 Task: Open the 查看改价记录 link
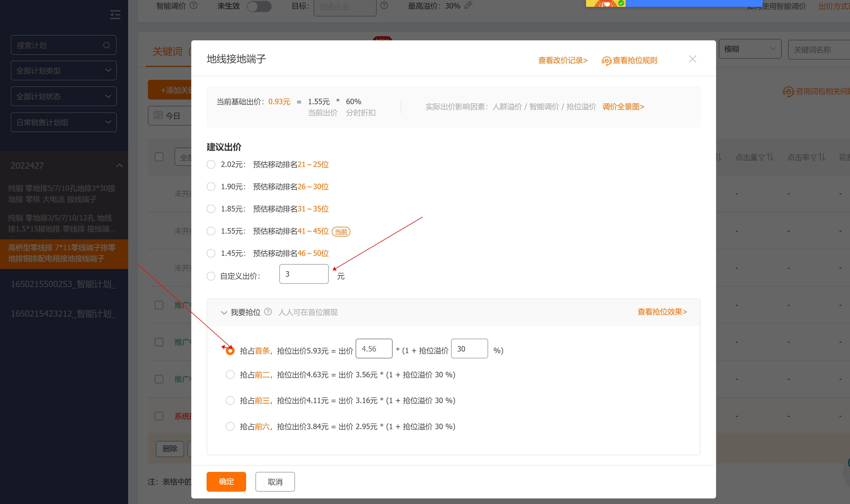pyautogui.click(x=562, y=60)
